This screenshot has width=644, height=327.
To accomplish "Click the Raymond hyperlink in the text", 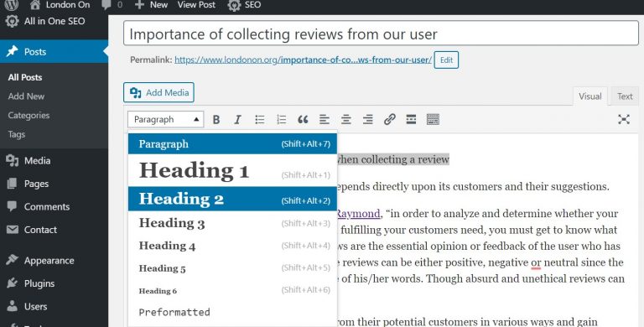I will click(x=358, y=214).
